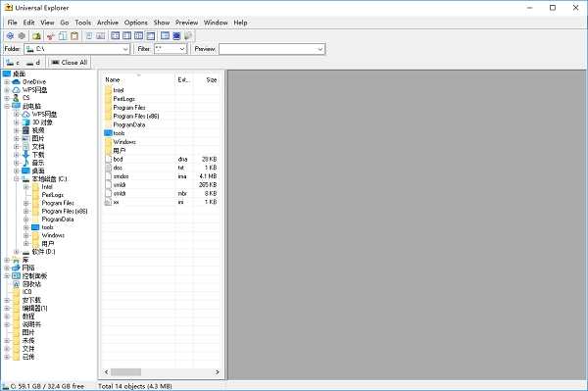The image size is (588, 391).
Task: Click the text viewer icon after Paste
Action: tap(89, 36)
